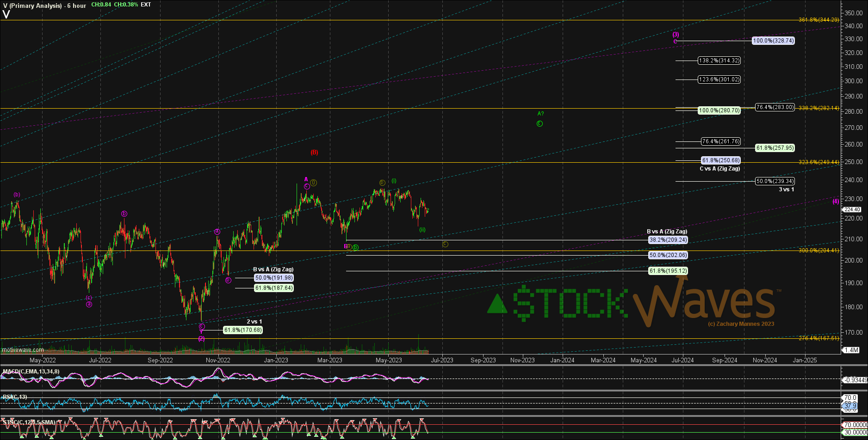Click the EXT indicator in header
Screen dimensions: 868x440
pyautogui.click(x=146, y=5)
